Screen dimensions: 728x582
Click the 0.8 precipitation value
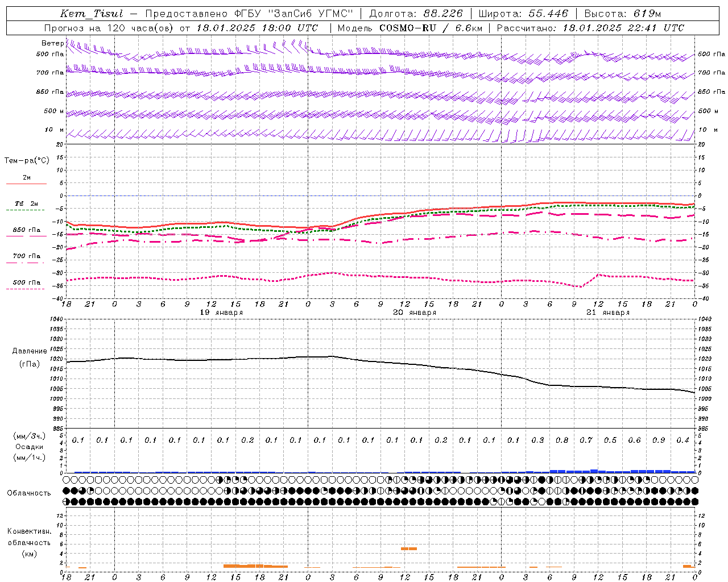(562, 440)
